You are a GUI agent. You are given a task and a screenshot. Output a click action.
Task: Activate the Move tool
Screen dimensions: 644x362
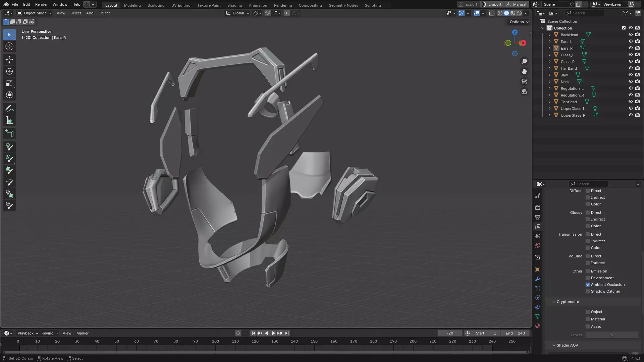click(x=9, y=60)
